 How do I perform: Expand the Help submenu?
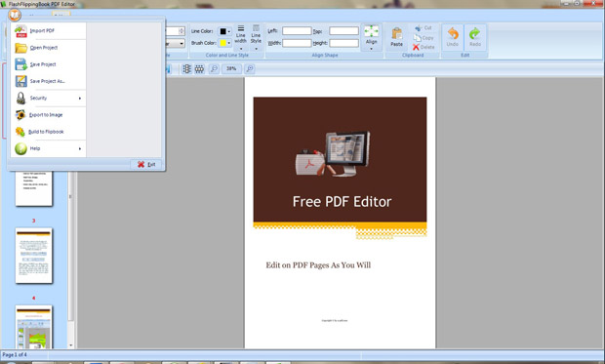[48, 148]
